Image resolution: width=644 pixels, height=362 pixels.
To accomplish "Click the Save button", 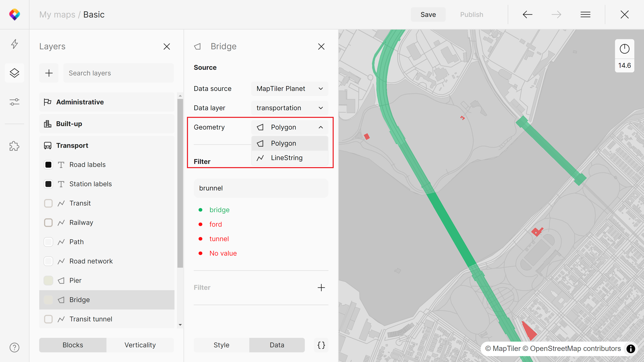I will tap(428, 14).
